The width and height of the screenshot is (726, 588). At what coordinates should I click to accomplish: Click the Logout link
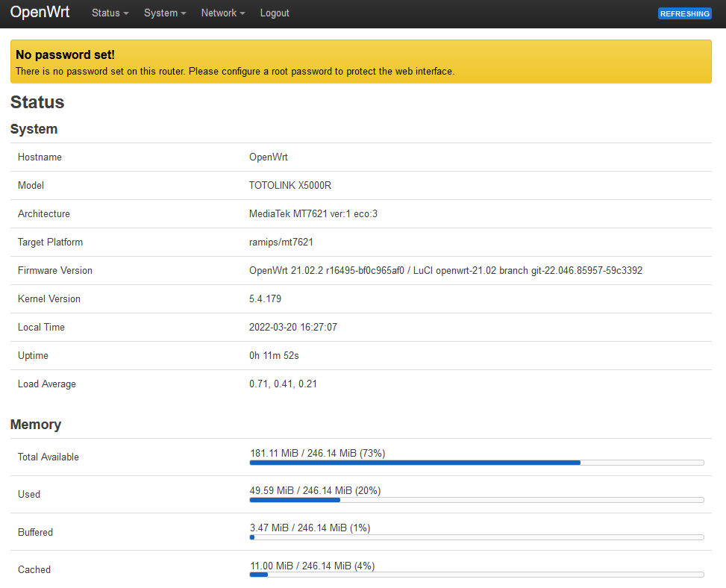pyautogui.click(x=275, y=13)
